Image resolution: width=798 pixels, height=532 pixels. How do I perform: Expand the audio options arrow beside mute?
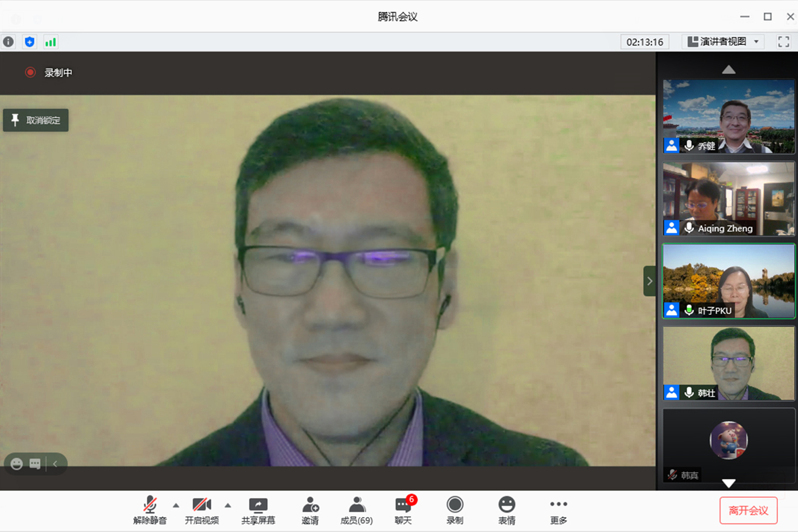[176, 505]
